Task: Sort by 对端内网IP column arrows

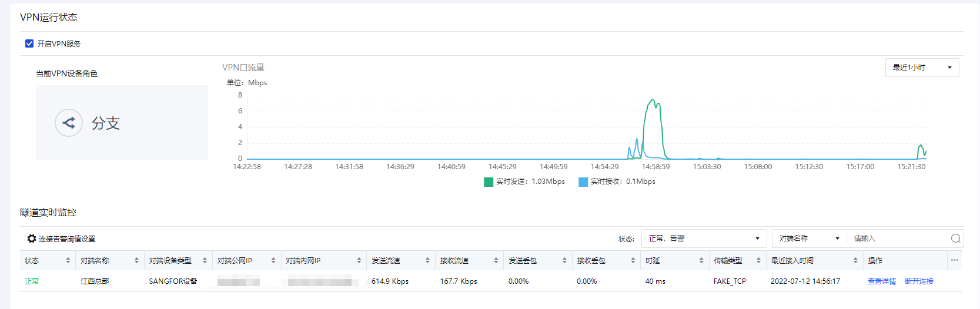Action: [359, 260]
